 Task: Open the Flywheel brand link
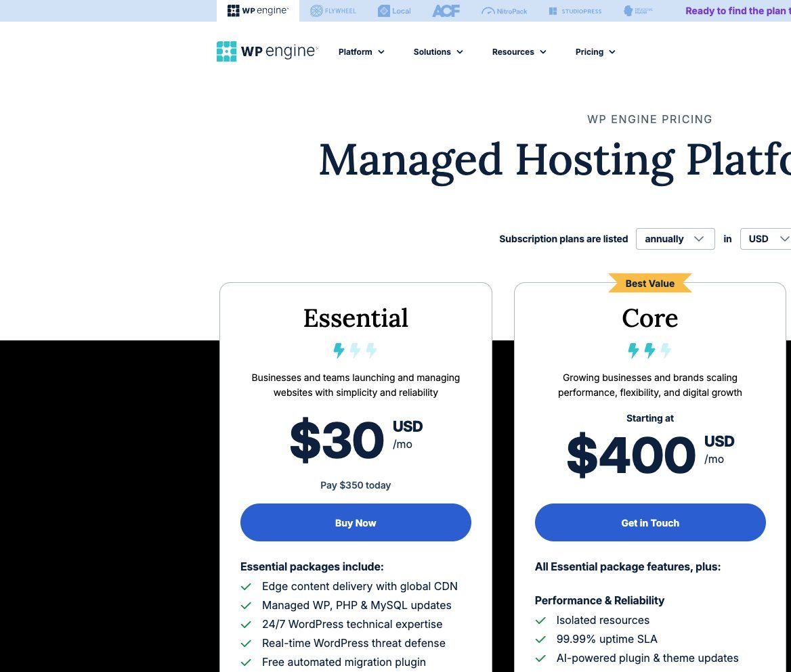(x=333, y=11)
